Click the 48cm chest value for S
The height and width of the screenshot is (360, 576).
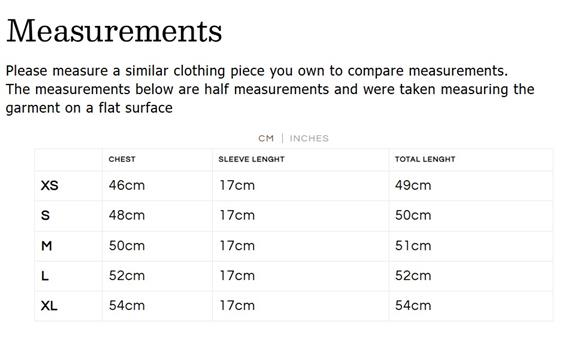coord(127,215)
